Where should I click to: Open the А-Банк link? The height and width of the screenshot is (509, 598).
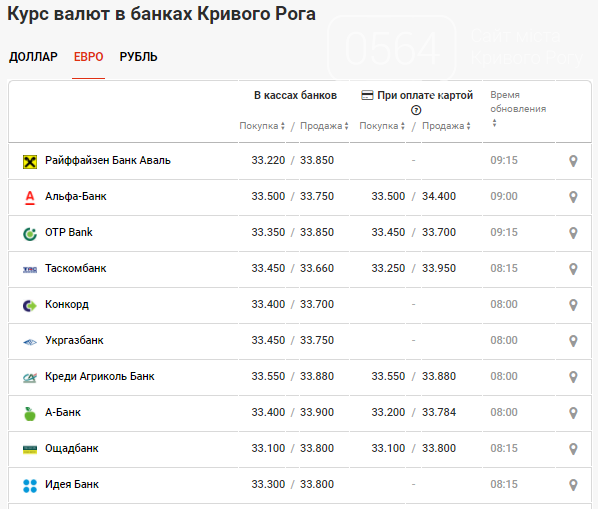click(x=63, y=412)
